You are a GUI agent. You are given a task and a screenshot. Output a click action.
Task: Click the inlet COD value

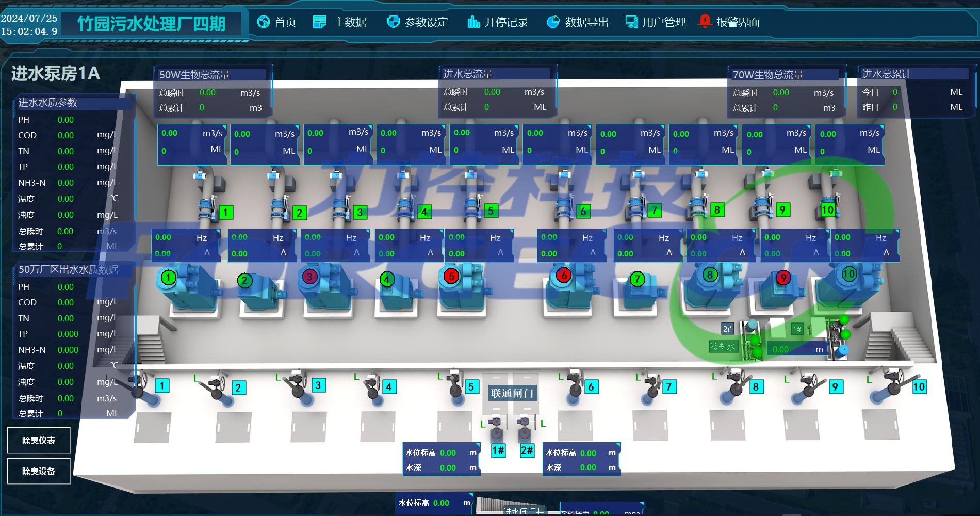click(x=66, y=135)
